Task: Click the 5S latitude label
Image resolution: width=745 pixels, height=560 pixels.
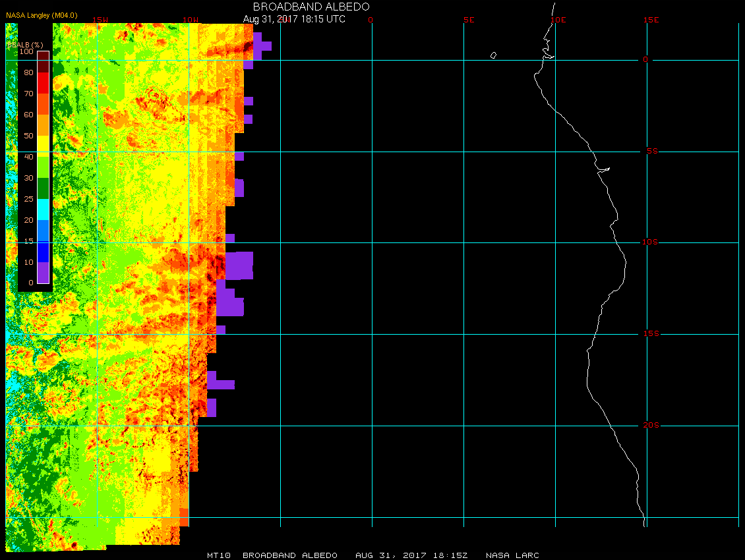Action: click(x=652, y=151)
